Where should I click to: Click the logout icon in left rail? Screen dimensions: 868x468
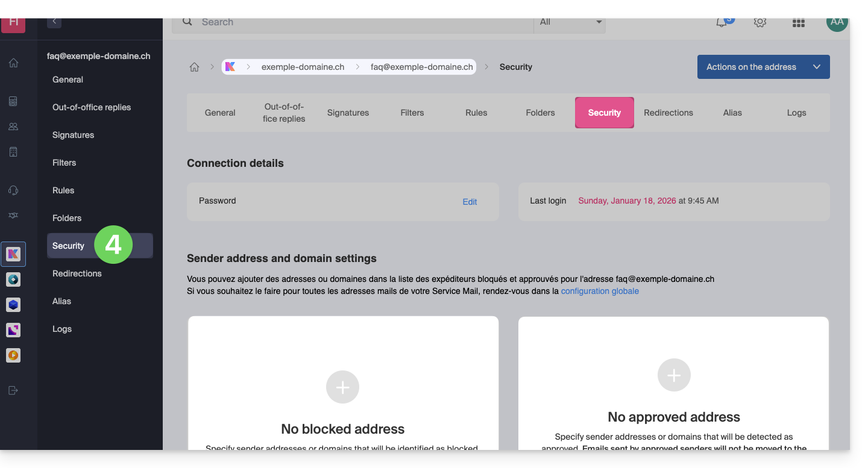[x=13, y=390]
